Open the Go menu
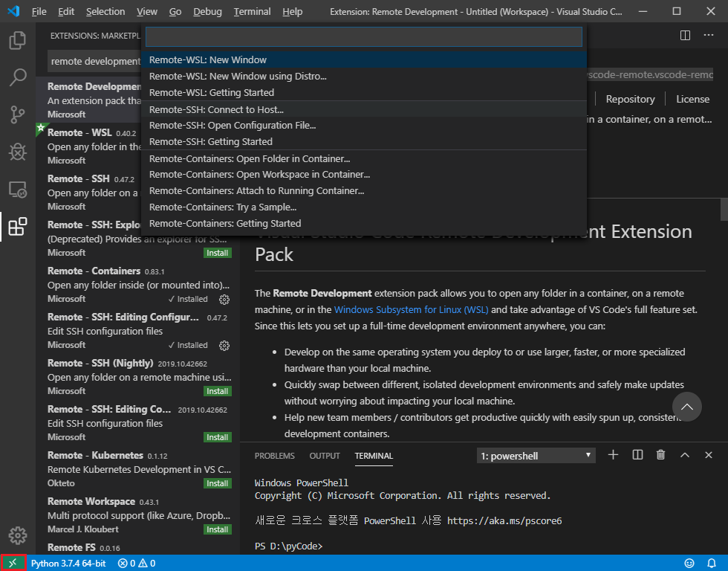The image size is (728, 571). click(175, 12)
